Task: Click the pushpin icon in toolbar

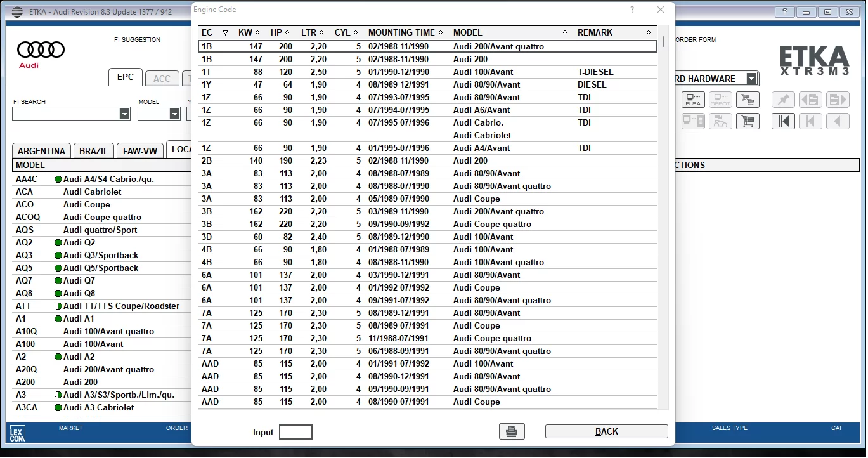Action: (783, 100)
